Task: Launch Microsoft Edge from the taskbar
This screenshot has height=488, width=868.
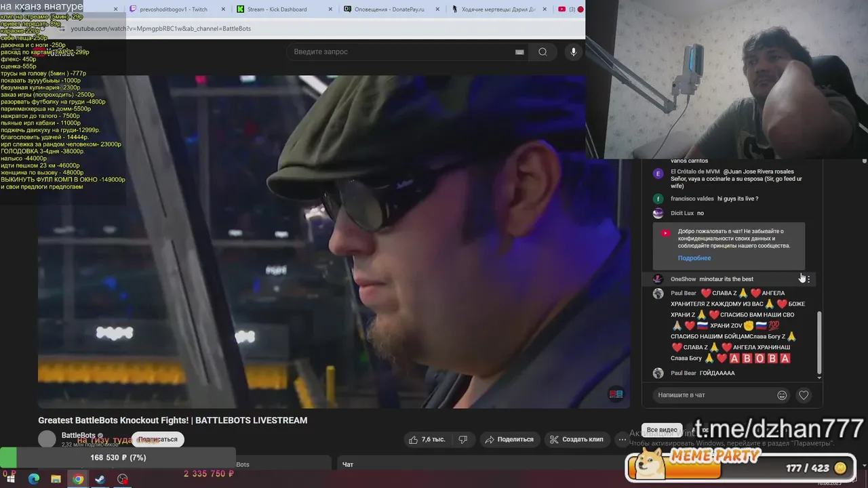Action: tap(34, 479)
